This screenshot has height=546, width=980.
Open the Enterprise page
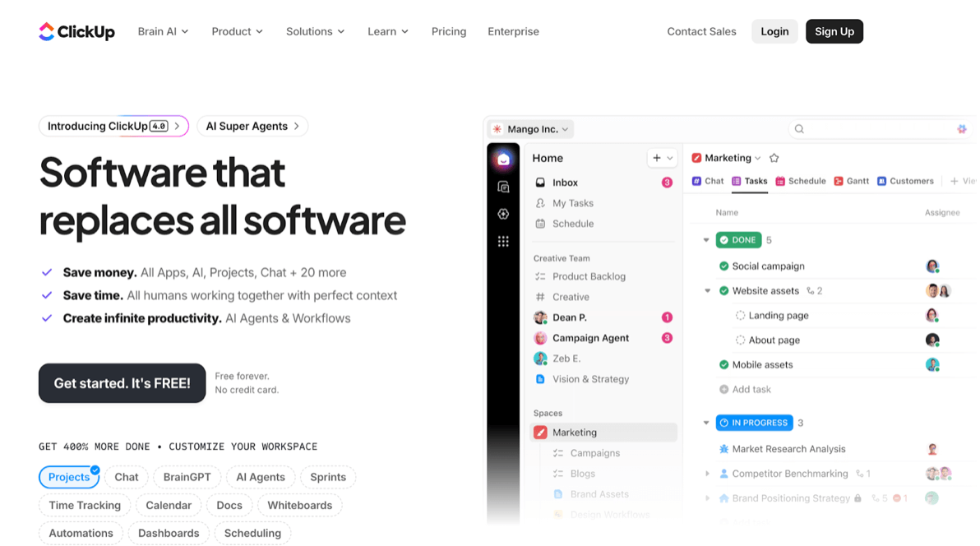coord(513,31)
